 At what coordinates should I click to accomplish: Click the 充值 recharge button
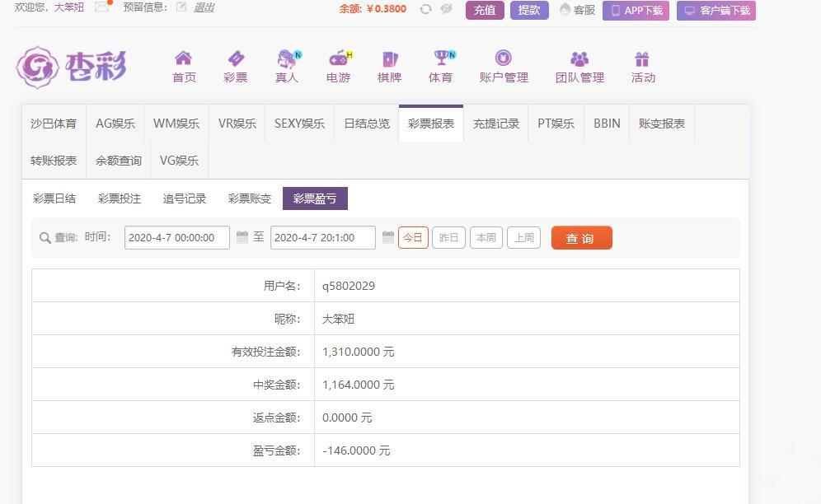[485, 10]
